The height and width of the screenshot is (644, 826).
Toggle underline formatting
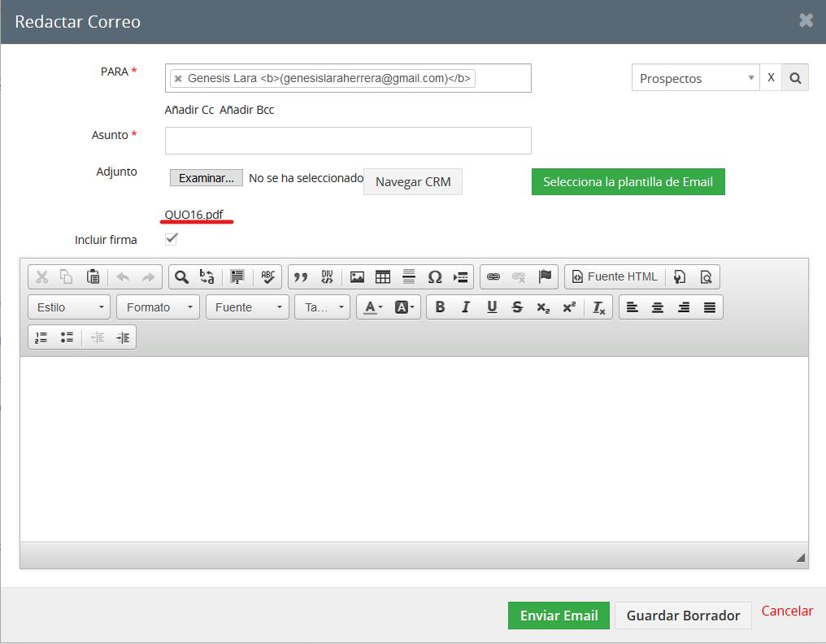point(492,307)
